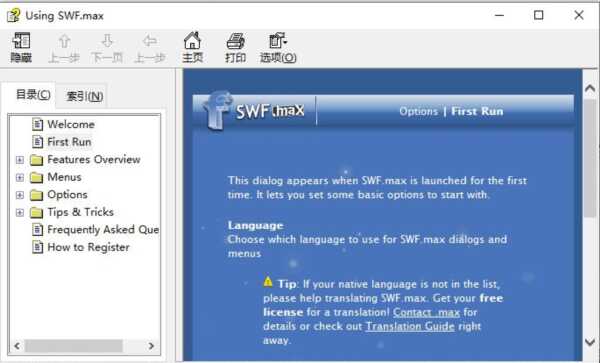This screenshot has height=363, width=600.
Task: Click the content pane scroll-down arrow
Action: pos(590,342)
